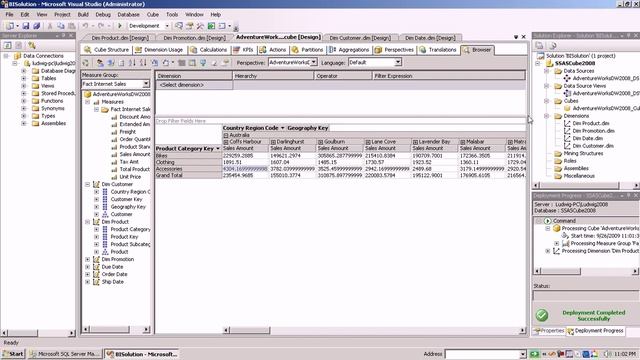Open the Perspective dropdown

pos(313,62)
